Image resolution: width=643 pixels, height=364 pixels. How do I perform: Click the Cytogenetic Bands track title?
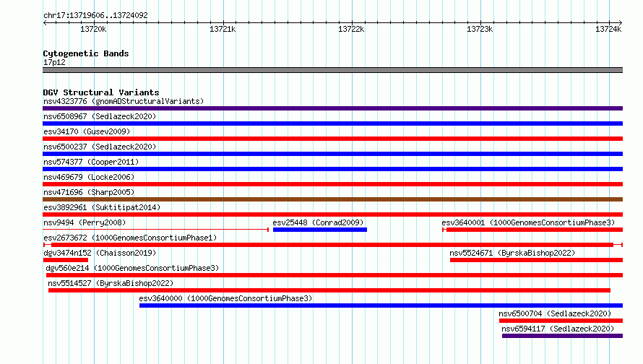86,53
